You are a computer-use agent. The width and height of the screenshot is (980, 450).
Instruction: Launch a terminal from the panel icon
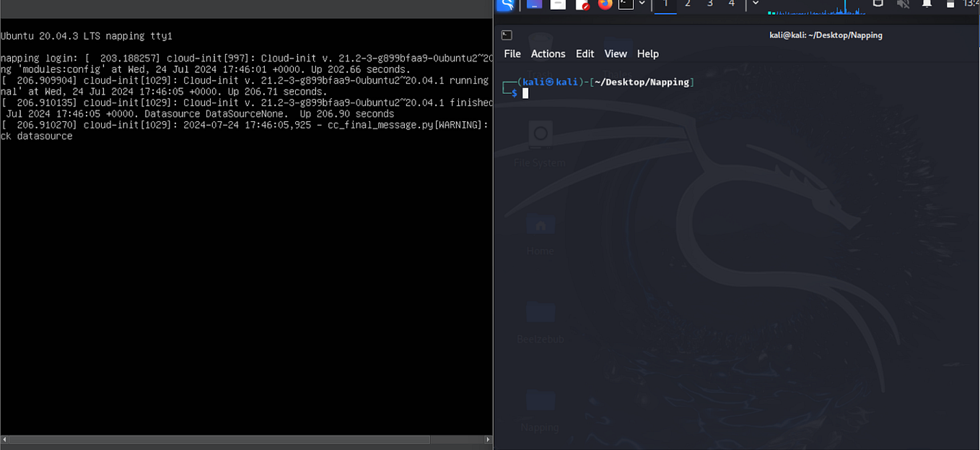click(626, 5)
